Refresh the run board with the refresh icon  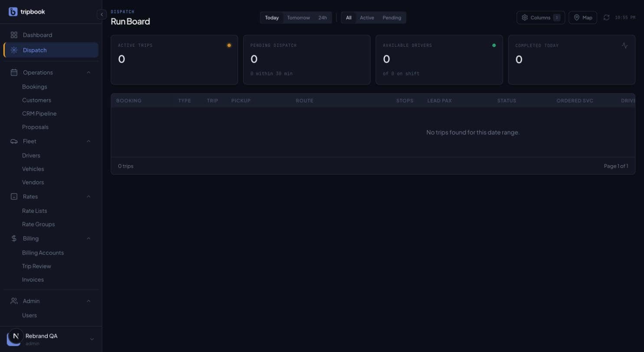coord(606,17)
